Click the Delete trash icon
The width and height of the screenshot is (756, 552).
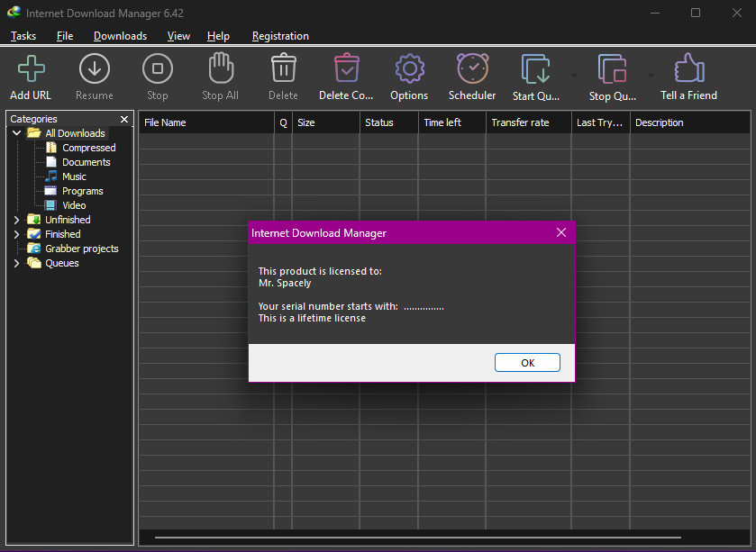tap(284, 68)
